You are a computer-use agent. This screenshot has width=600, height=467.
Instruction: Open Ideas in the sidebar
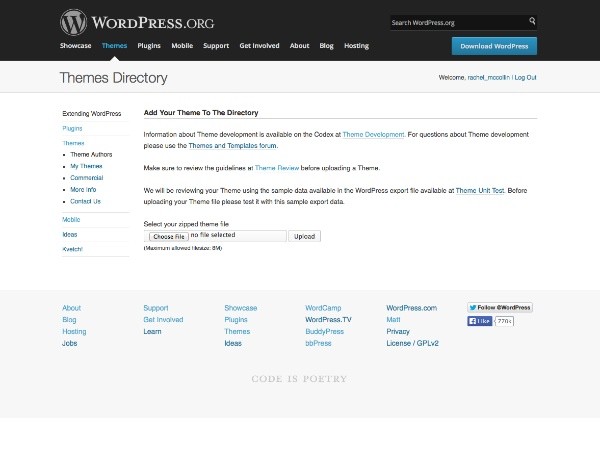pyautogui.click(x=70, y=234)
